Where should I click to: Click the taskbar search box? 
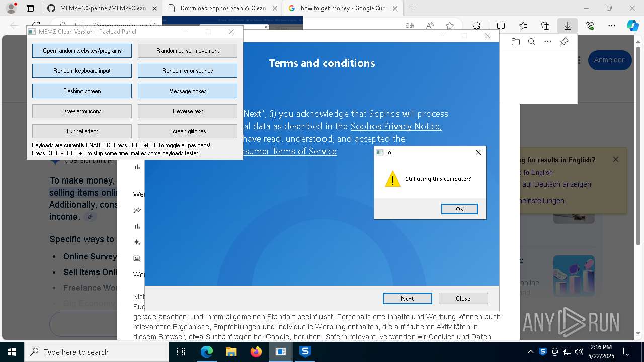pos(97,352)
